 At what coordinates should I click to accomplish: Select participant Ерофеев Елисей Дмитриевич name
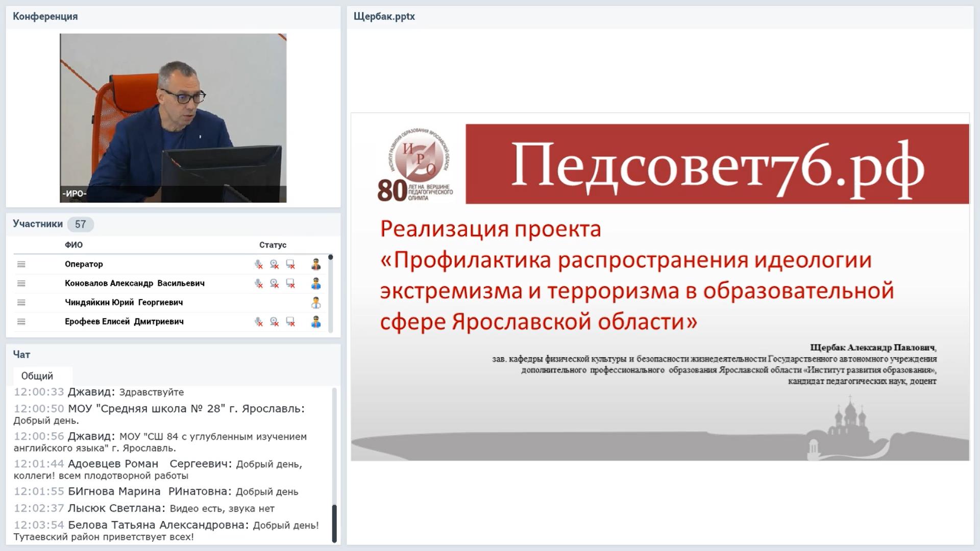pyautogui.click(x=124, y=321)
